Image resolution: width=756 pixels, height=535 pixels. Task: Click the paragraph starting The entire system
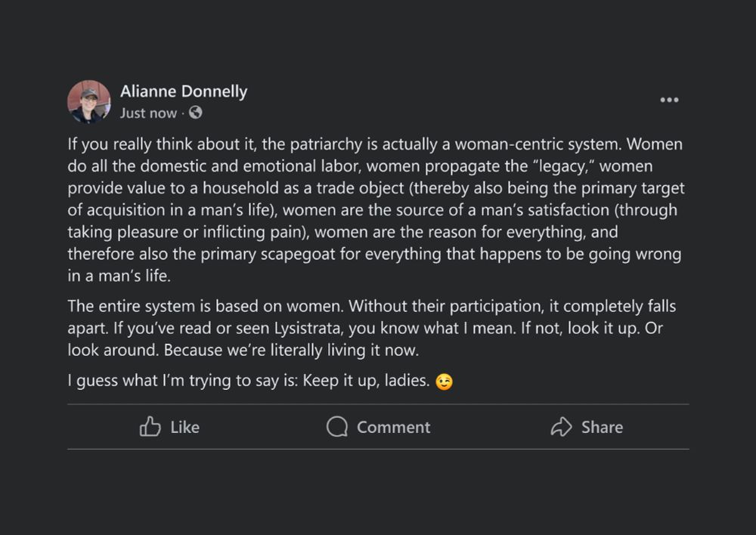click(370, 328)
